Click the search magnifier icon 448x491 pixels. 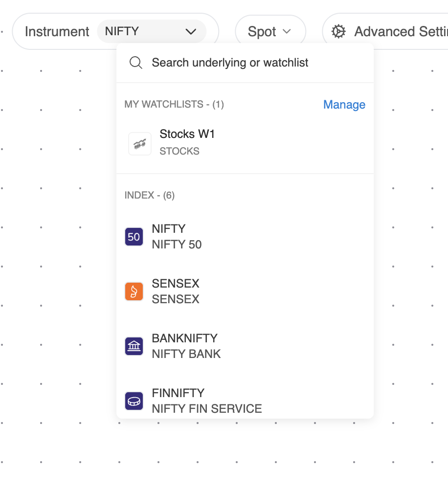tap(136, 63)
